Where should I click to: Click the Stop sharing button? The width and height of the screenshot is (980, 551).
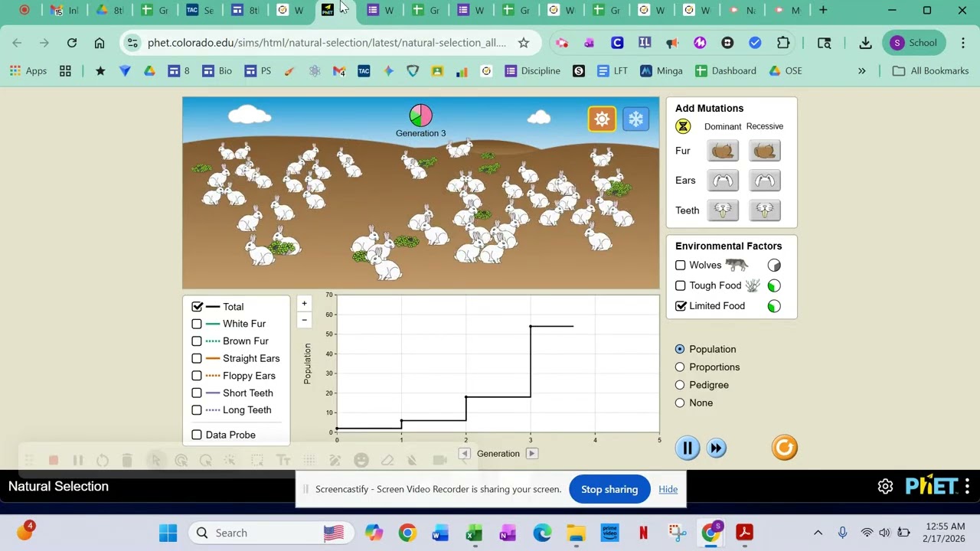pos(609,489)
